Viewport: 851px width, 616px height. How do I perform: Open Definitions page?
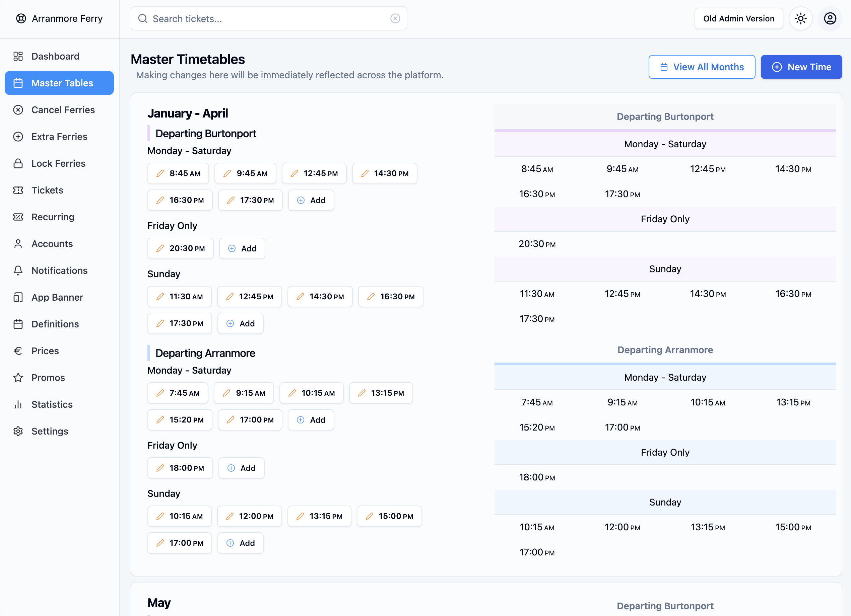[59, 324]
